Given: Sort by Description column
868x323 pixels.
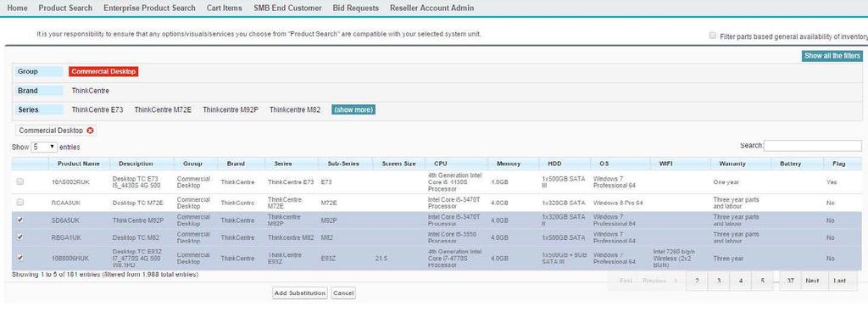Looking at the screenshot, I should coord(136,164).
